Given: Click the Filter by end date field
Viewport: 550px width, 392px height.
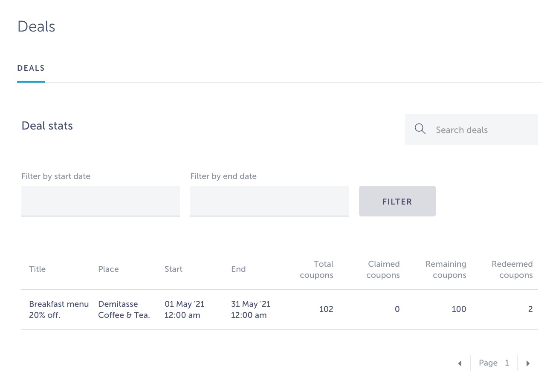Looking at the screenshot, I should click(269, 201).
